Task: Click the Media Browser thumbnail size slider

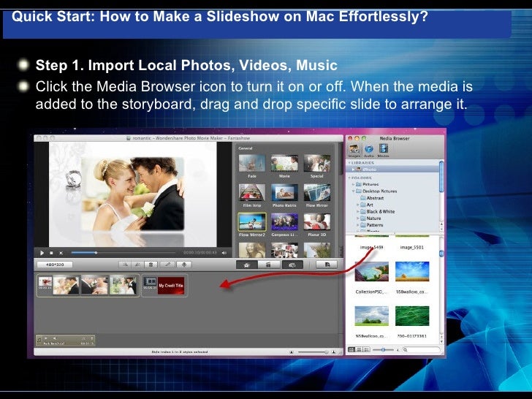Action: click(x=384, y=349)
